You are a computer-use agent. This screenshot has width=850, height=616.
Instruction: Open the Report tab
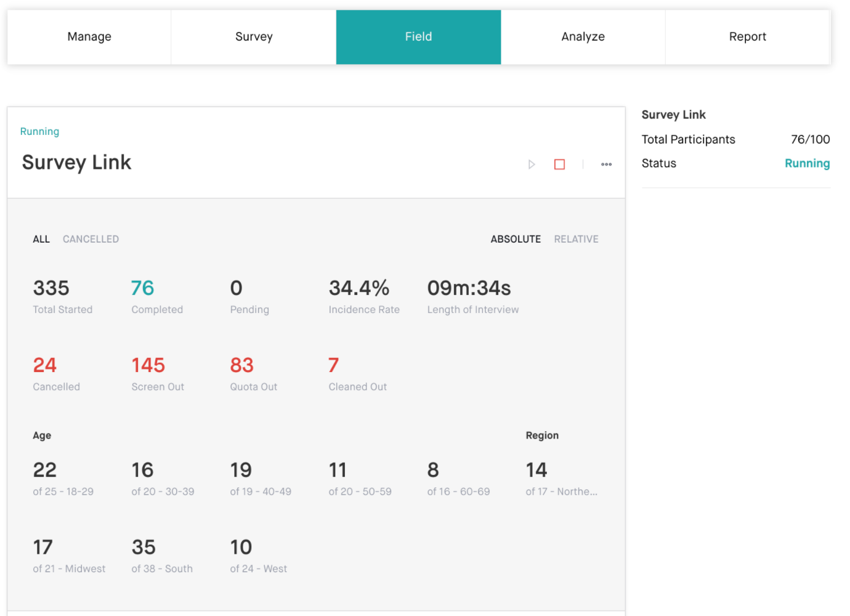coord(747,37)
